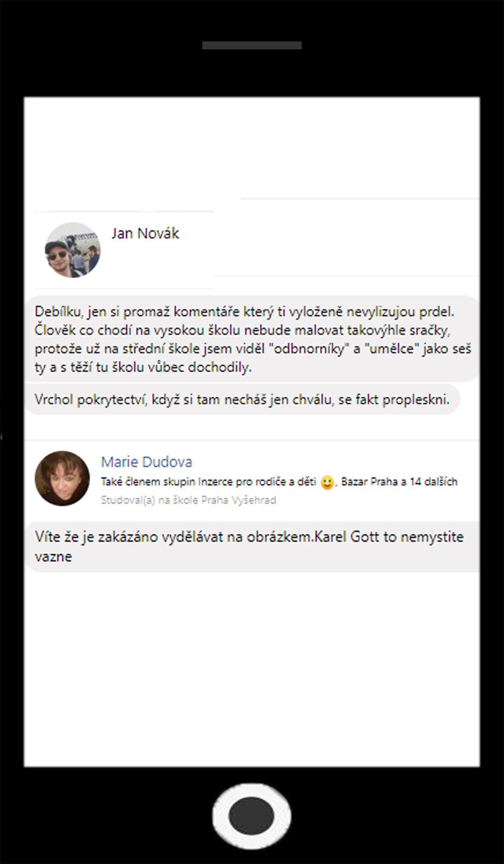
Task: Tap the phone's round home button
Action: pos(251,815)
